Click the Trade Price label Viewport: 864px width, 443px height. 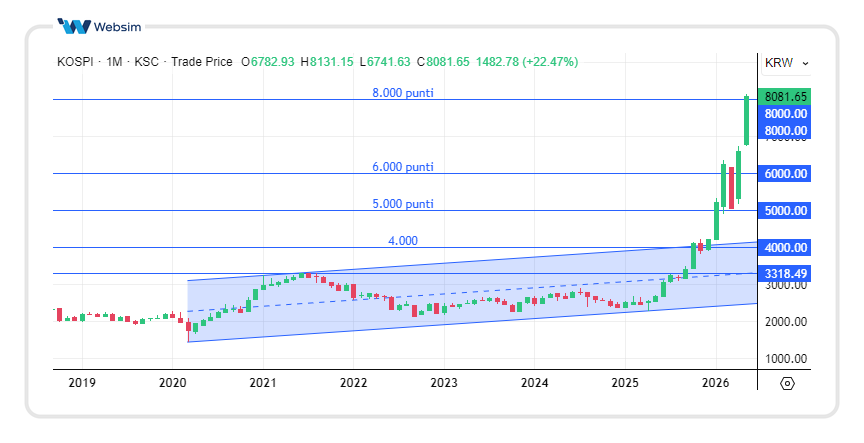tap(202, 62)
